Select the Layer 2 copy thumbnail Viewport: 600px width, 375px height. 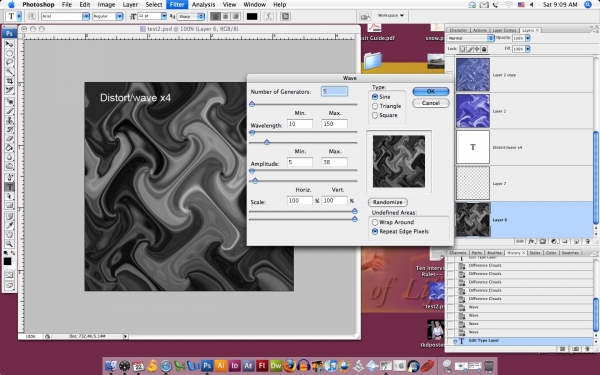473,75
